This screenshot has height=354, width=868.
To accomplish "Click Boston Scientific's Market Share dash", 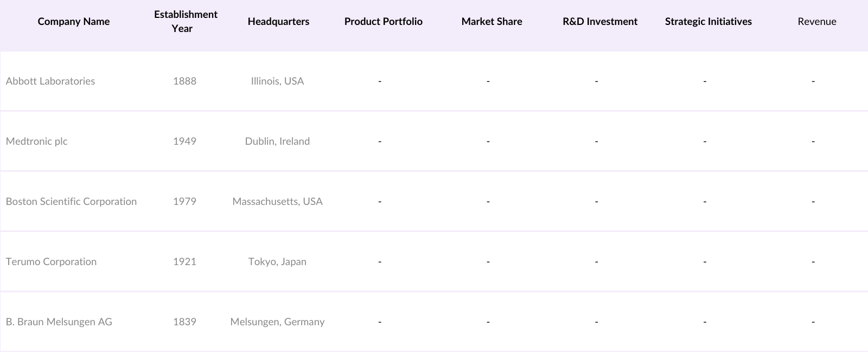I will (488, 202).
